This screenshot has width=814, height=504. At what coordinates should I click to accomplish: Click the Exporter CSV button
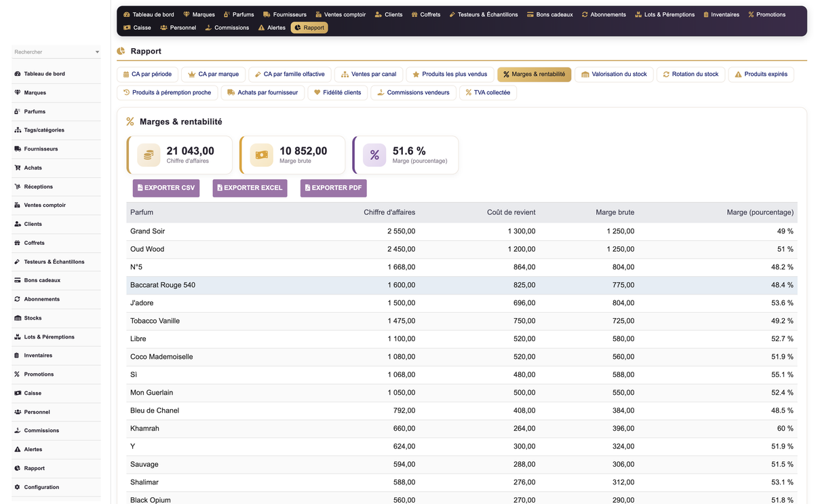166,188
